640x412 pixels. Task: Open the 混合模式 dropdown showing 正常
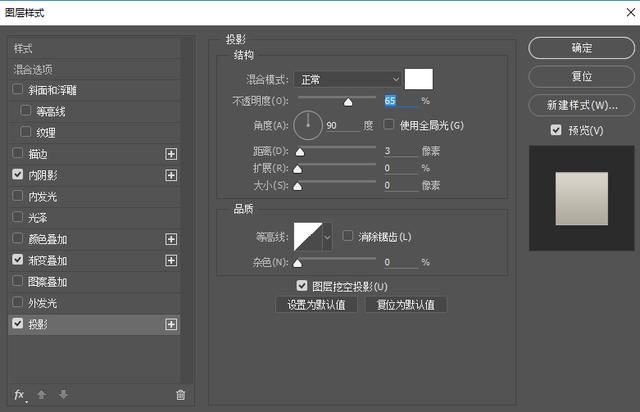[x=348, y=79]
